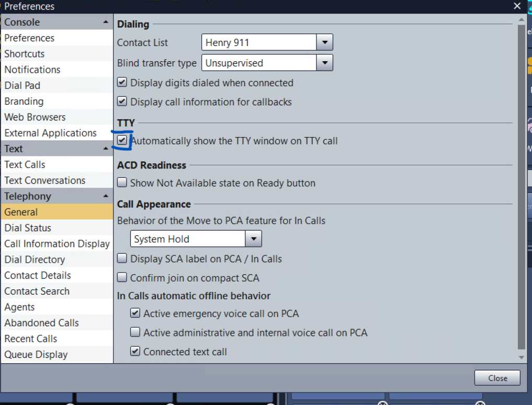Click the vertical scrollbar thumb
Image resolution: width=532 pixels, height=405 pixels.
(x=521, y=187)
